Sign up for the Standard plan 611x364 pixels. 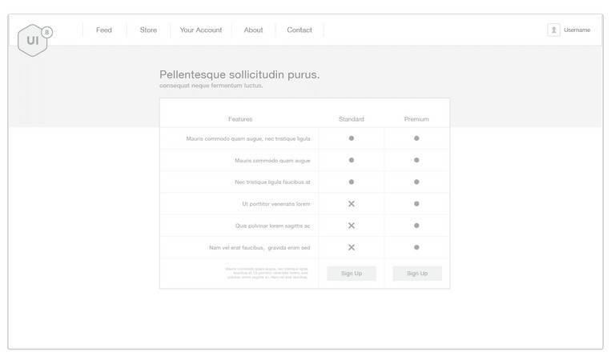(x=351, y=274)
